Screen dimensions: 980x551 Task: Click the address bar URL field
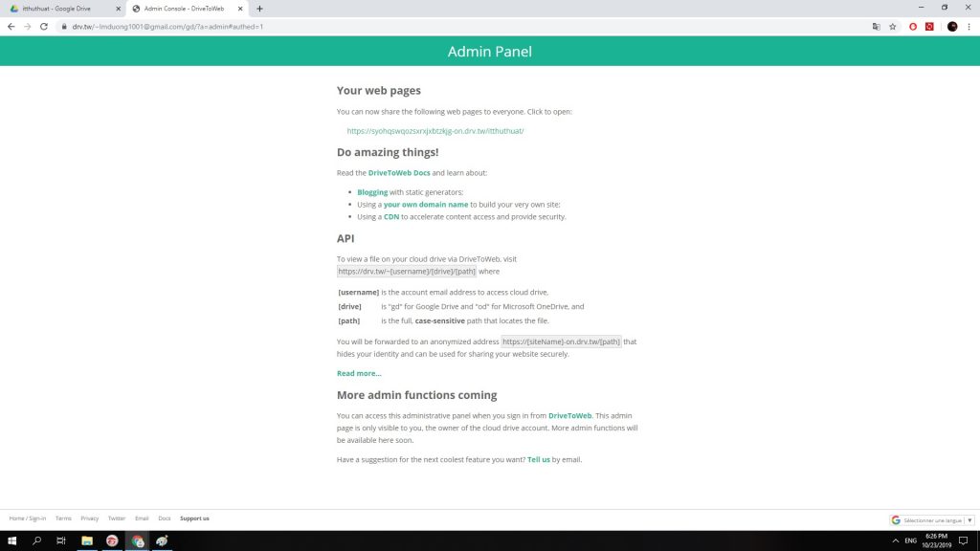click(x=462, y=26)
